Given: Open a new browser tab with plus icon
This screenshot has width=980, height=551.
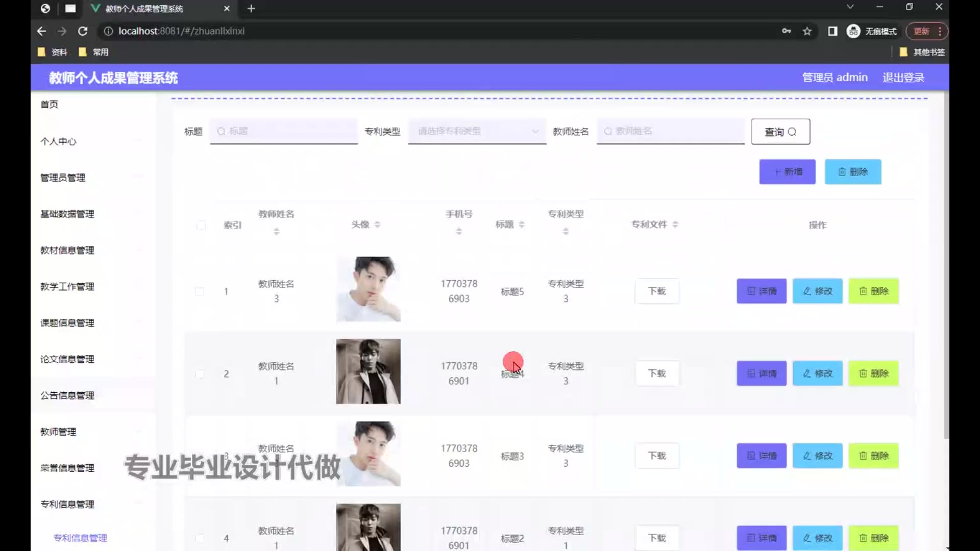Looking at the screenshot, I should click(251, 9).
